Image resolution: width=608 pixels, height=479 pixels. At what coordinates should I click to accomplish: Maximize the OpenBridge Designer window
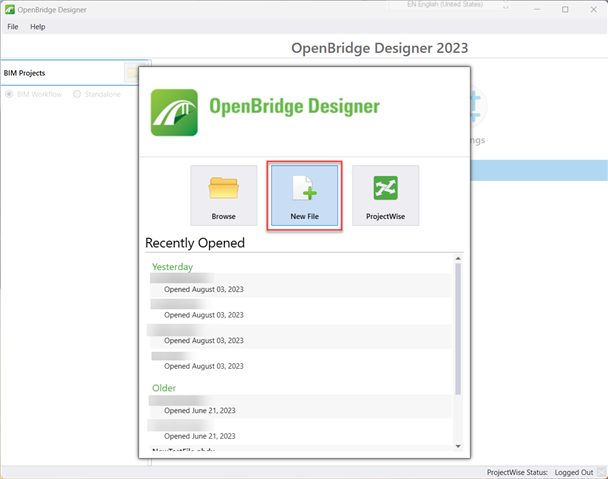(565, 10)
